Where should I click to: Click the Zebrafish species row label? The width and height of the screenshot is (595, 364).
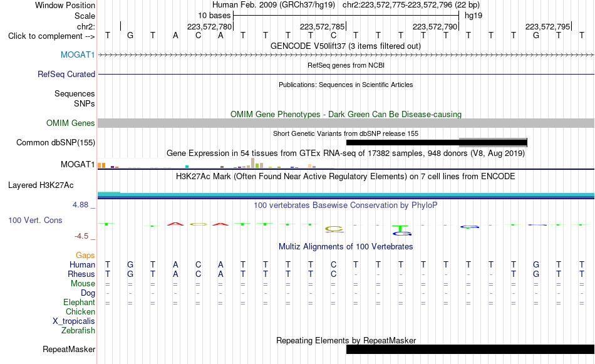click(78, 331)
